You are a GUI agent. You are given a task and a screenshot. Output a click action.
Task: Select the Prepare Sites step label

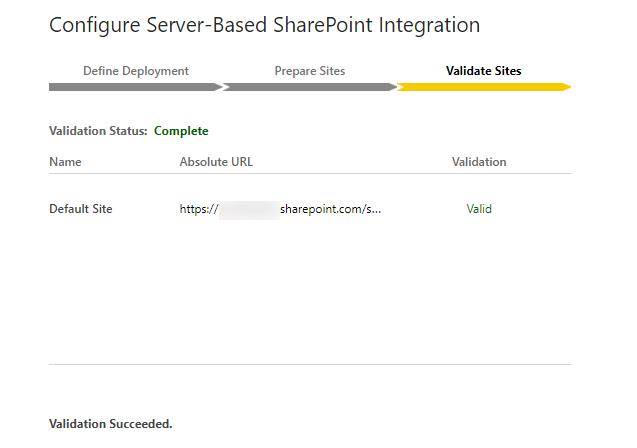pos(310,71)
